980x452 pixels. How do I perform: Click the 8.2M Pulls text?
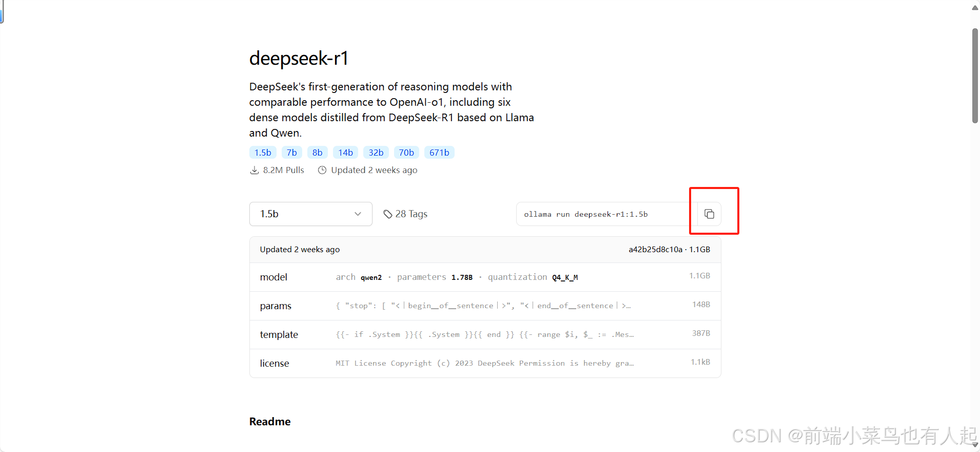pos(283,170)
